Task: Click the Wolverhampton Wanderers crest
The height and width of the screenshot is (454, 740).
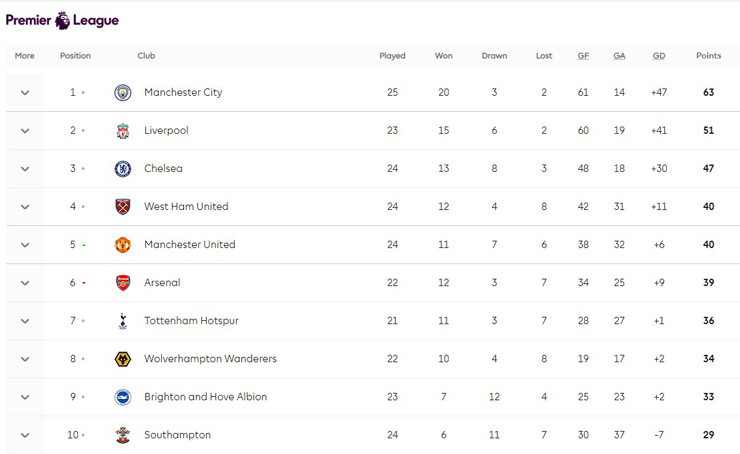Action: pyautogui.click(x=123, y=359)
